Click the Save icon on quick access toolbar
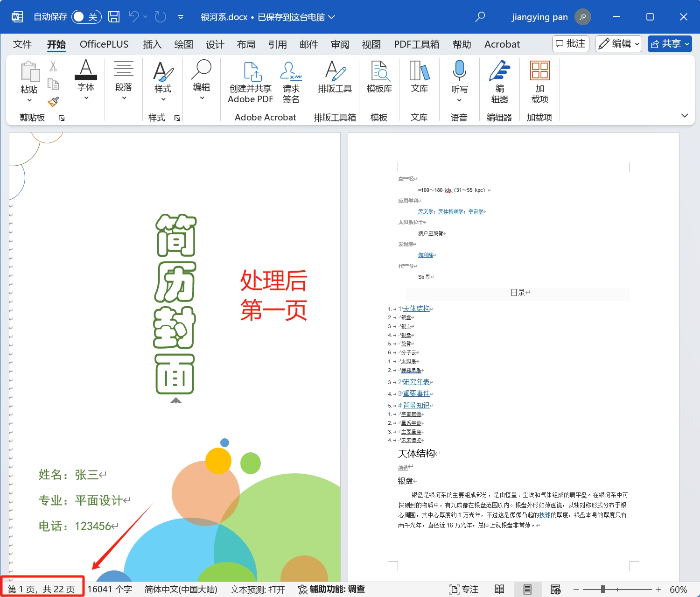The width and height of the screenshot is (700, 597). tap(113, 16)
